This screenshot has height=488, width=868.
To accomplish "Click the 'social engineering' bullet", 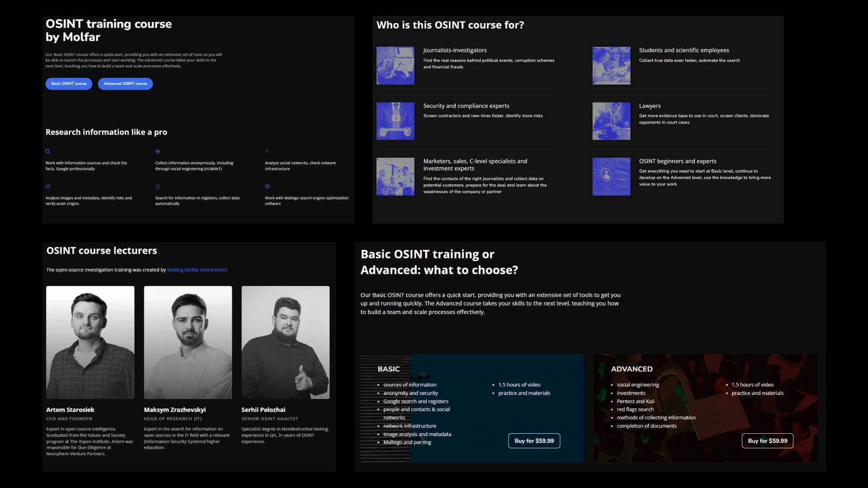I will (x=638, y=385).
